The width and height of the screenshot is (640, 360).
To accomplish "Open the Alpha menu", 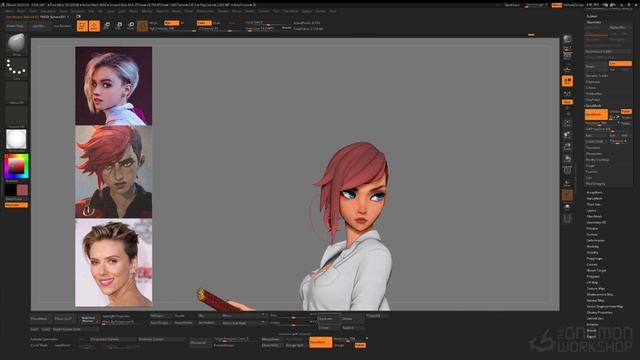I will pos(9,11).
